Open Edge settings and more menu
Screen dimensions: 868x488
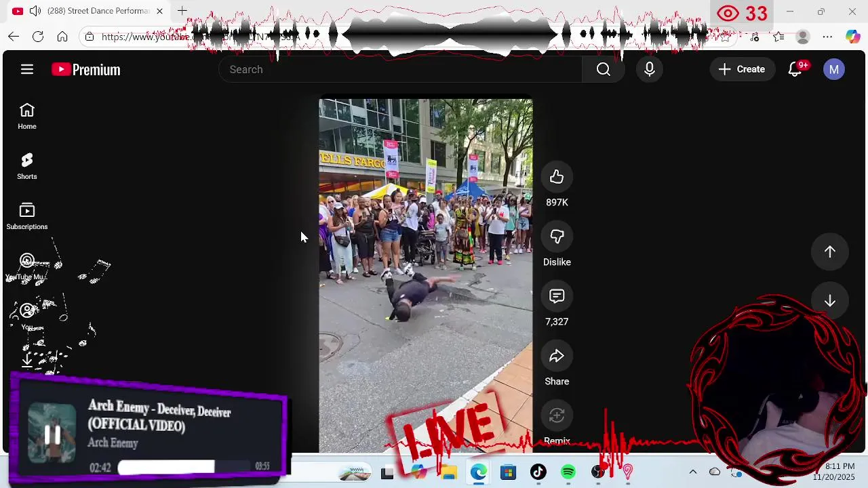coord(827,37)
